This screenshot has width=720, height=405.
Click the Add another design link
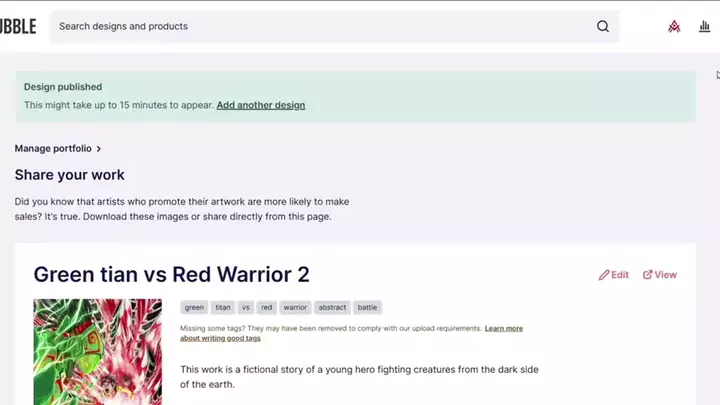point(261,105)
